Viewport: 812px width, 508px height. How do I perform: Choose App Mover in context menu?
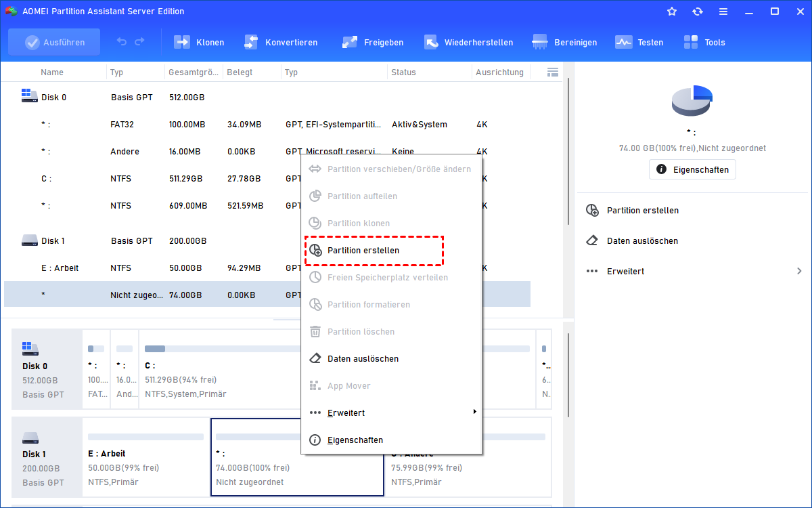pyautogui.click(x=391, y=385)
